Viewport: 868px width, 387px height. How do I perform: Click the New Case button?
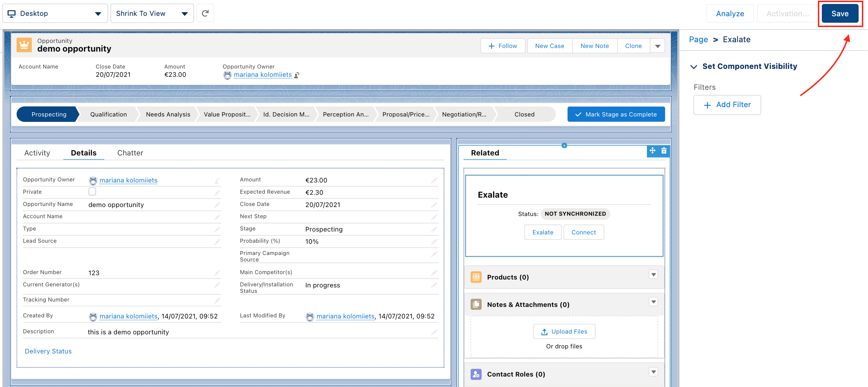coord(550,46)
